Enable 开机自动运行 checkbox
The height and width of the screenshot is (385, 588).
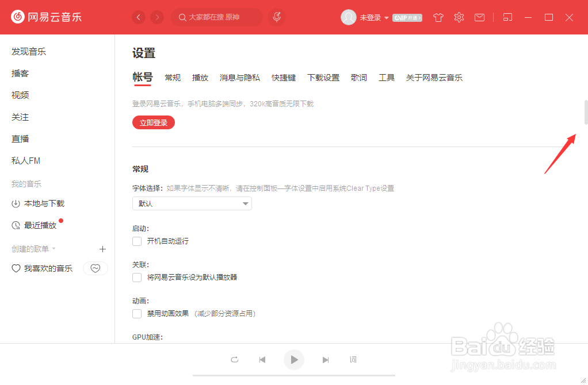[137, 241]
